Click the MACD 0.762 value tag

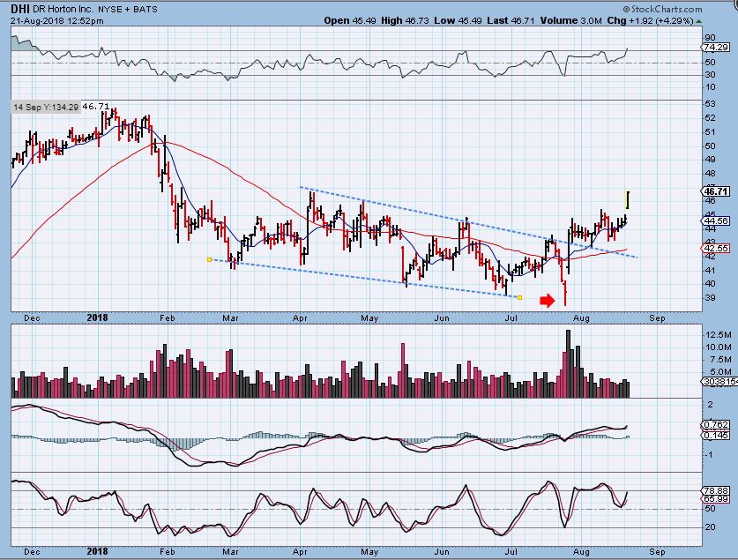tap(716, 425)
